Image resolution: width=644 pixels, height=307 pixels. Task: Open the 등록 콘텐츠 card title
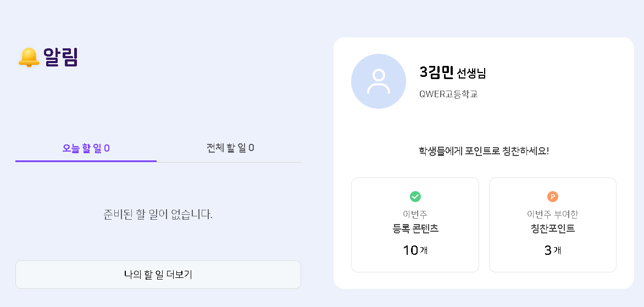[415, 229]
